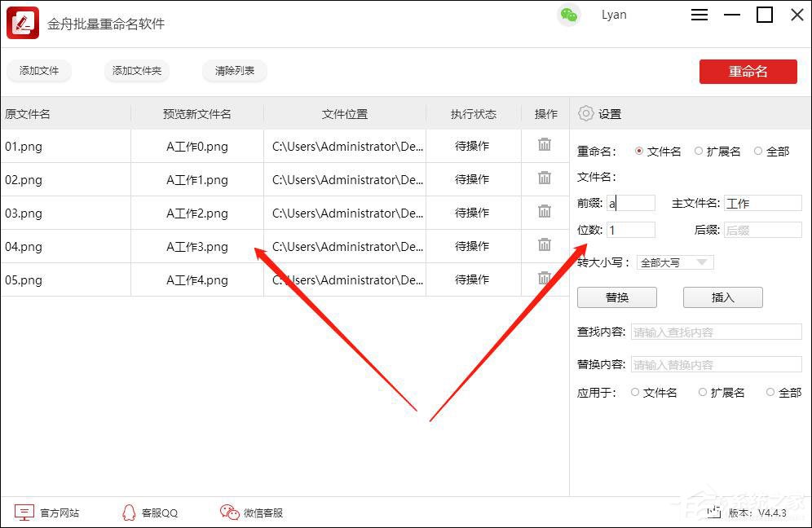
Task: Open 客服QQ via the bell icon
Action: [129, 513]
